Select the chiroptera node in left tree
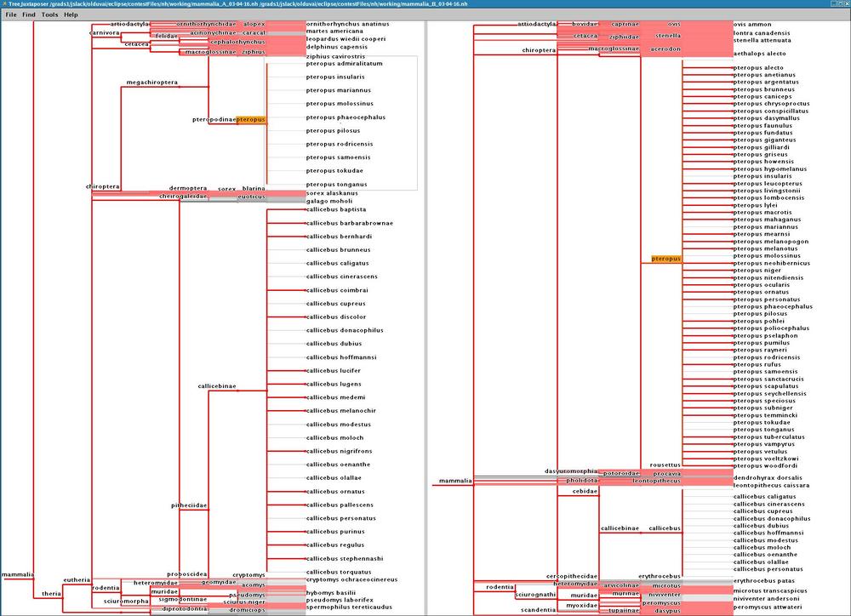The height and width of the screenshot is (616, 851). (103, 186)
